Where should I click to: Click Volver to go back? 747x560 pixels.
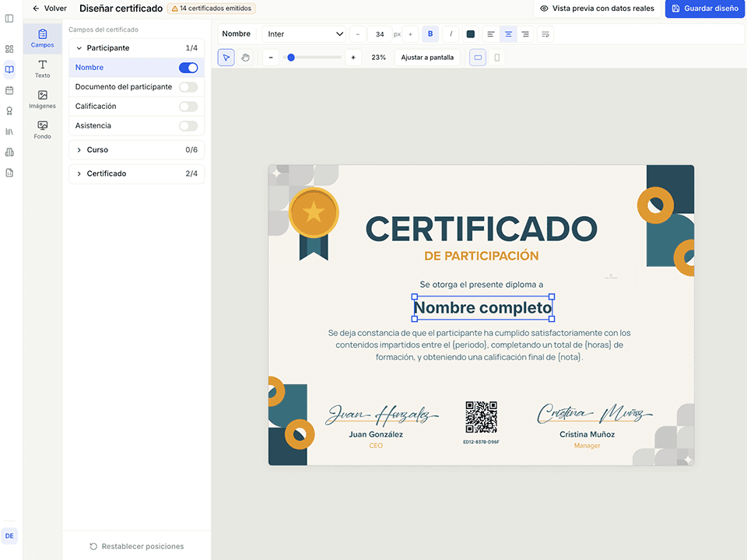pyautogui.click(x=50, y=9)
